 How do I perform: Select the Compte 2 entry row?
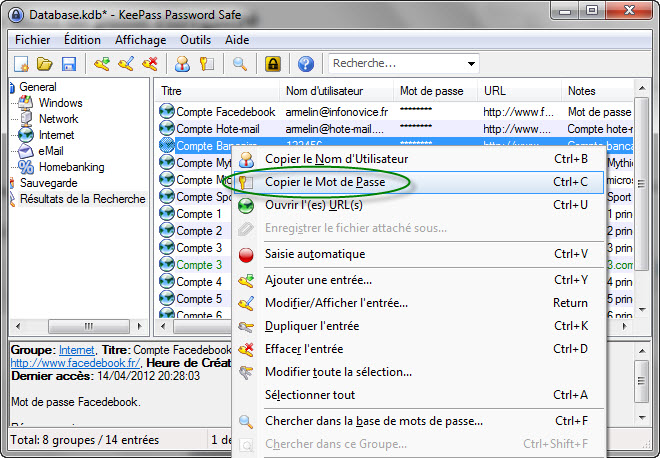pyautogui.click(x=199, y=231)
